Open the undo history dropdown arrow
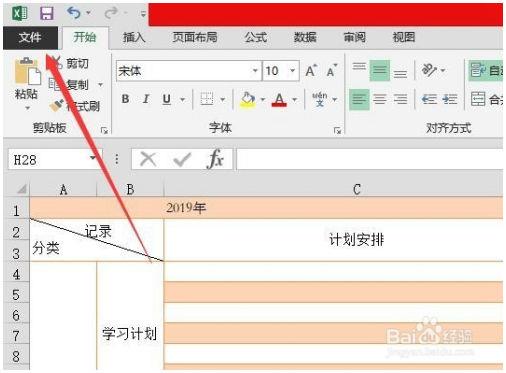 (89, 13)
